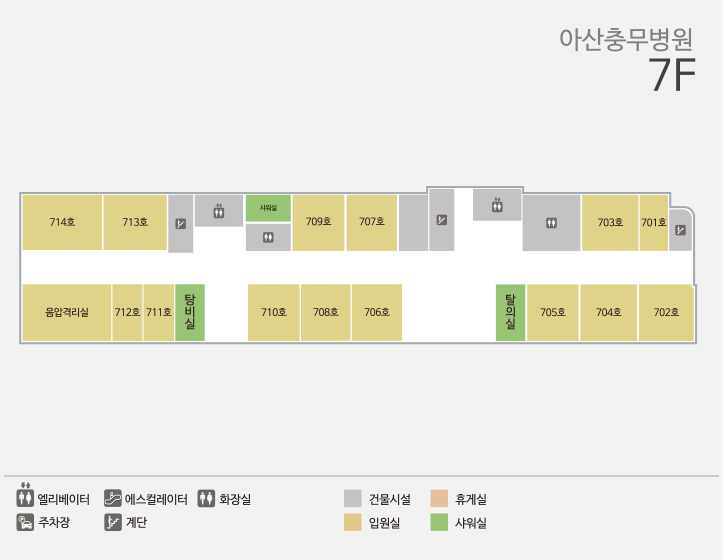Image resolution: width=723 pixels, height=560 pixels.
Task: Click the peach 휴게실 legend swatch
Action: [x=438, y=498]
